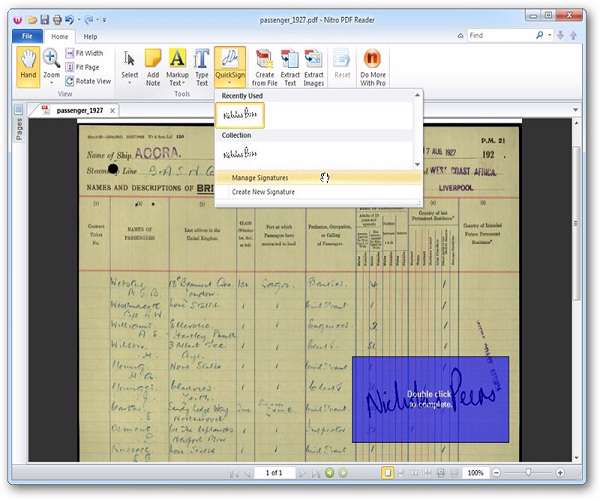This screenshot has width=600, height=500.
Task: Select the Hand tool
Action: 28,67
